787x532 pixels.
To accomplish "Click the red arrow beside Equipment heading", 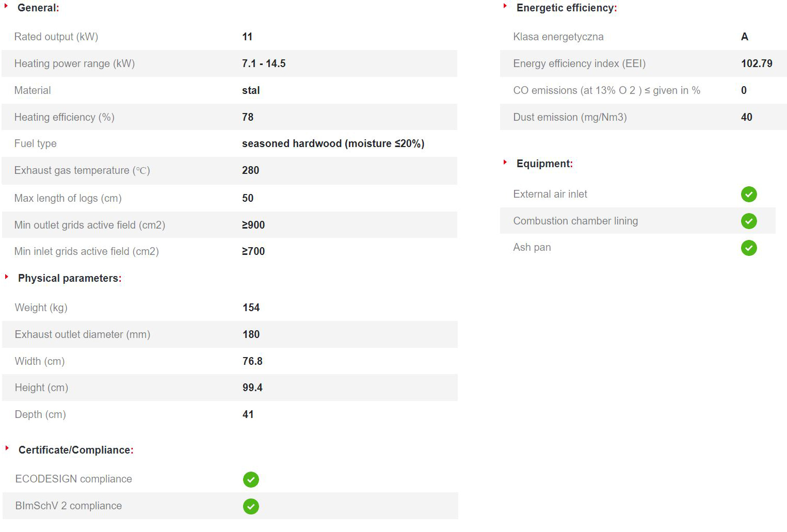I will pyautogui.click(x=505, y=162).
